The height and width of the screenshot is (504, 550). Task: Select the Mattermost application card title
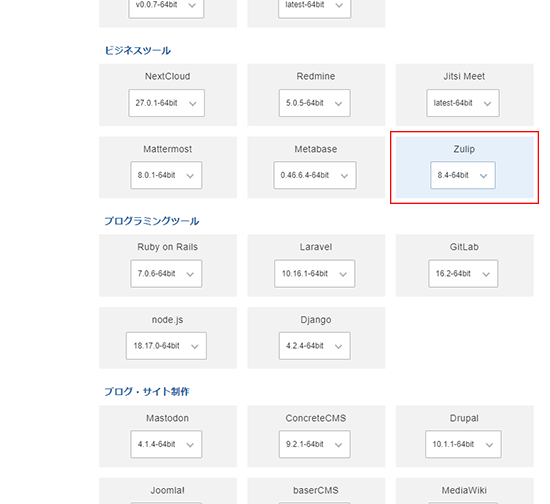[168, 149]
